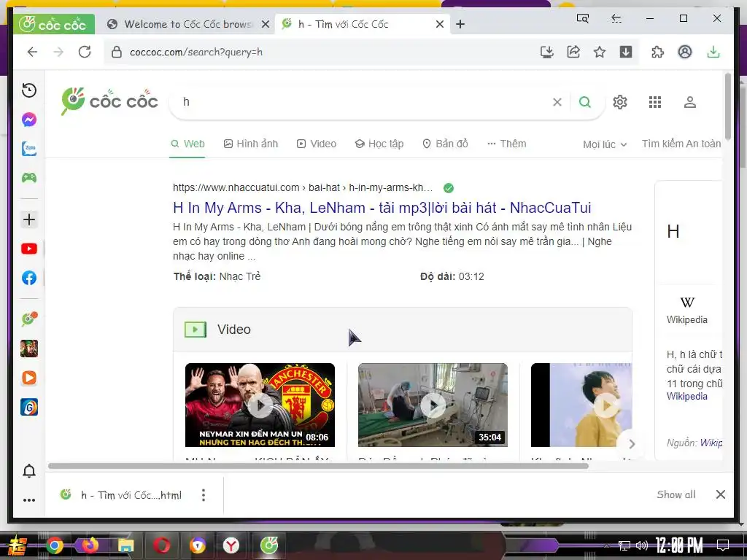Click the vertical page scrollbar

(x=727, y=106)
